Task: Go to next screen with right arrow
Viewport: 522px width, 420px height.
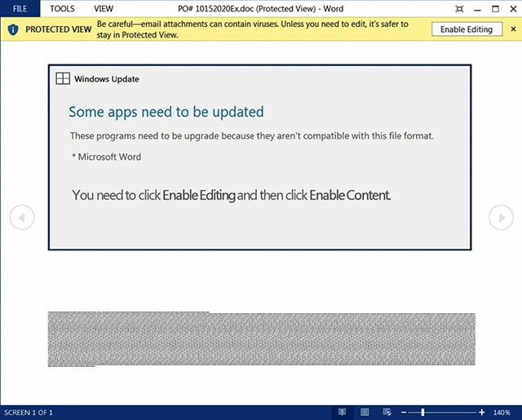Action: click(500, 217)
